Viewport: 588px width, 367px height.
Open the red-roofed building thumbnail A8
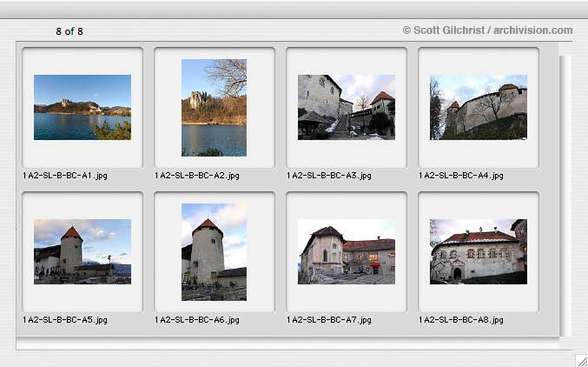pyautogui.click(x=479, y=251)
